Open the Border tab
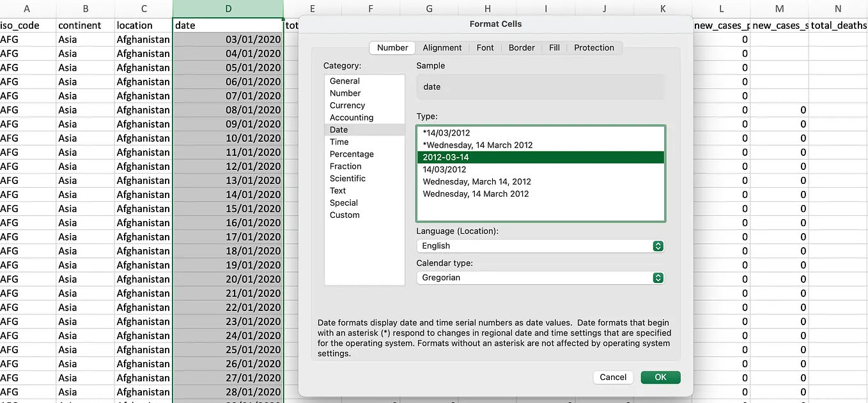 coord(522,48)
